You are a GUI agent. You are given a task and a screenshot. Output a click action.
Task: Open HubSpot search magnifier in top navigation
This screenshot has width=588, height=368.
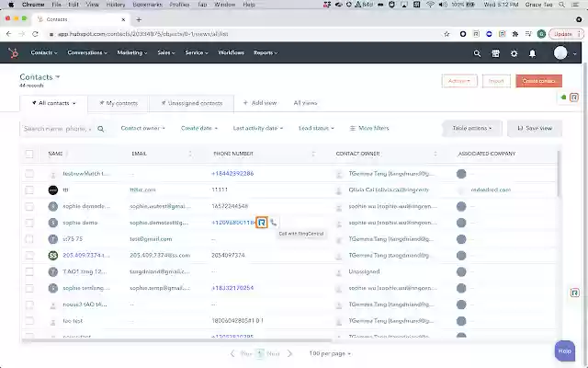478,53
